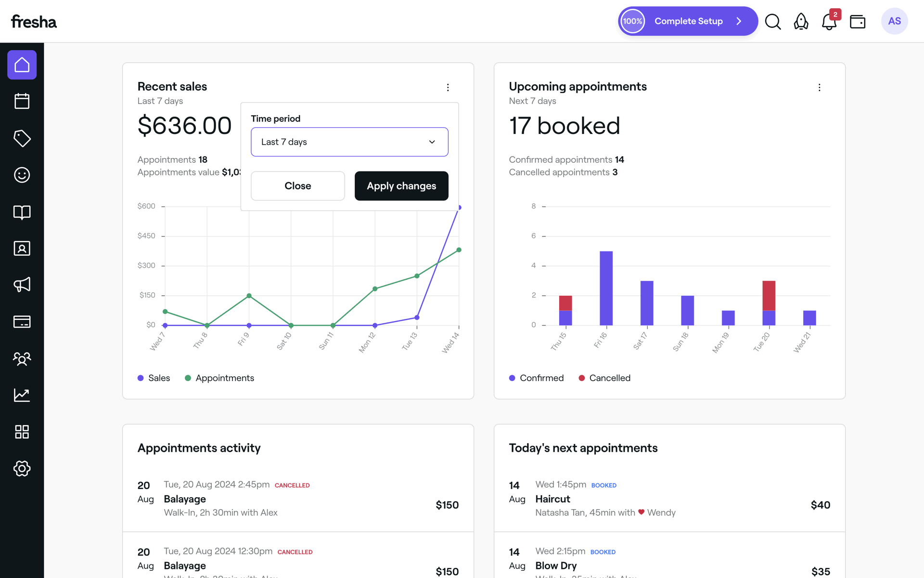Click the Sat 17 bar in chart
Viewport: 924px width, 578px height.
pos(647,303)
